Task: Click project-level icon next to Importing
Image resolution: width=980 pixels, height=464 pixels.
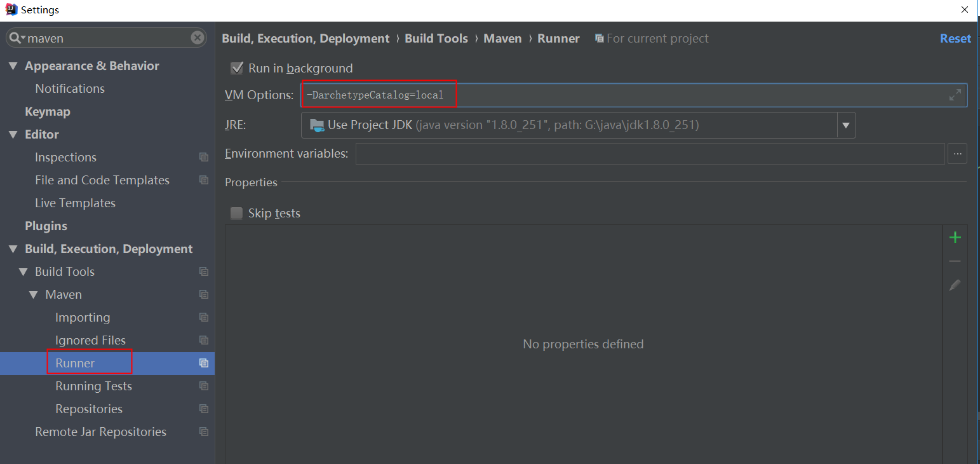Action: tap(204, 317)
